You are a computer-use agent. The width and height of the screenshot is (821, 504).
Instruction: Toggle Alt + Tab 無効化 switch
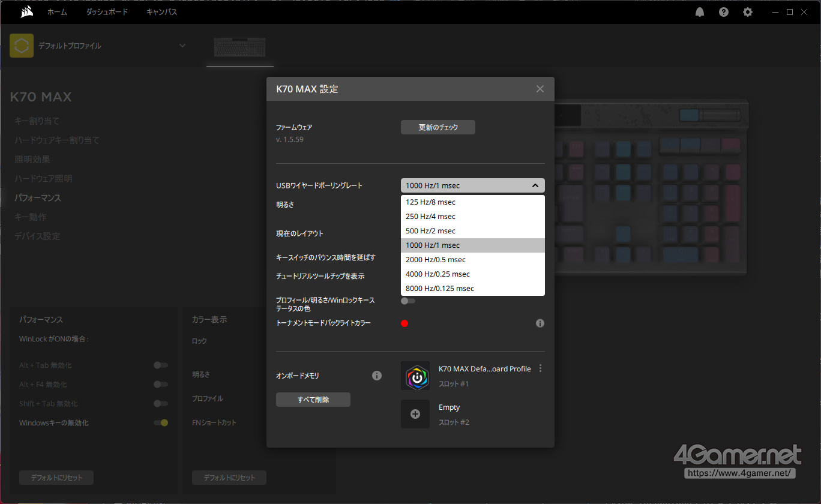[x=160, y=365]
